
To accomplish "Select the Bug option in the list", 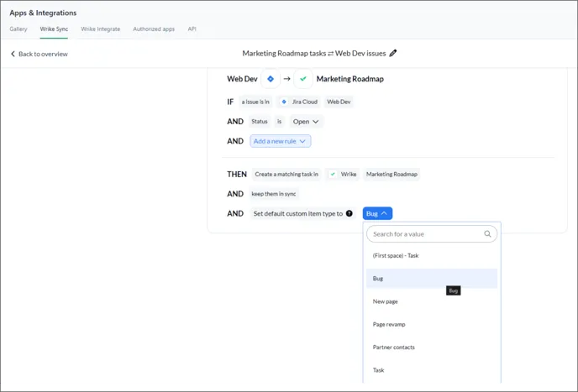I will (x=432, y=278).
